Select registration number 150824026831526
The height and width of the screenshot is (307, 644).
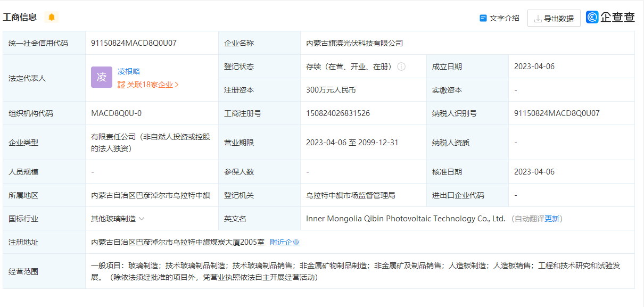pos(338,113)
